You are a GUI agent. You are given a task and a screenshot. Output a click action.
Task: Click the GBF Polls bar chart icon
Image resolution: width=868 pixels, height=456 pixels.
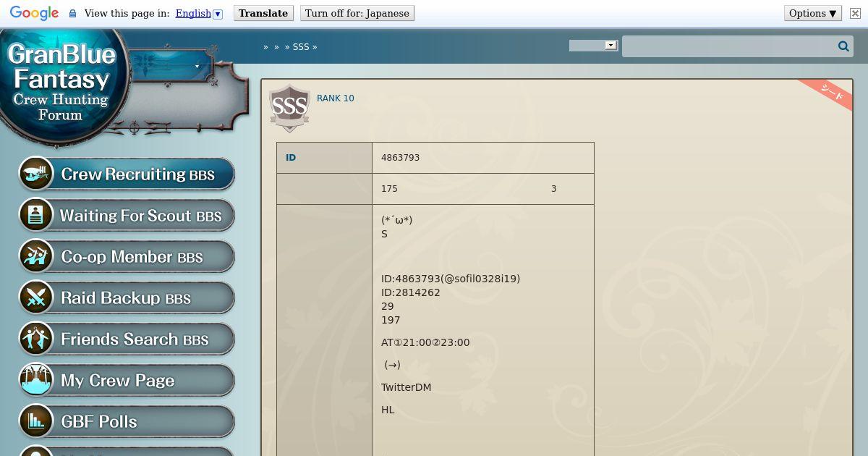36,421
